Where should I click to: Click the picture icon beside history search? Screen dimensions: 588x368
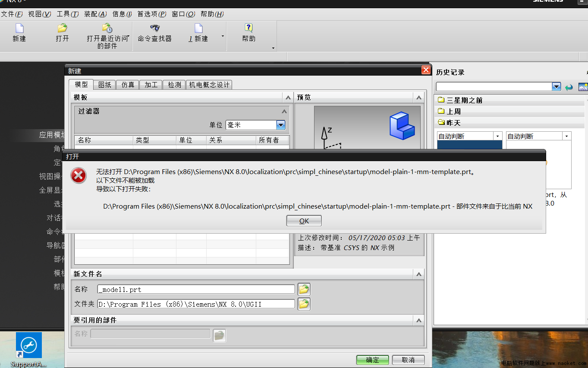tap(583, 87)
